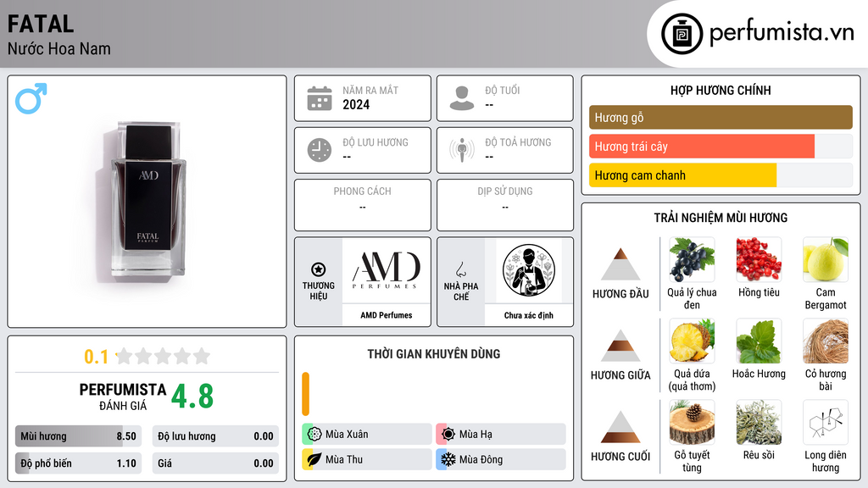
Task: Click the calendar icon beside Năm ra mắt
Action: point(320,98)
